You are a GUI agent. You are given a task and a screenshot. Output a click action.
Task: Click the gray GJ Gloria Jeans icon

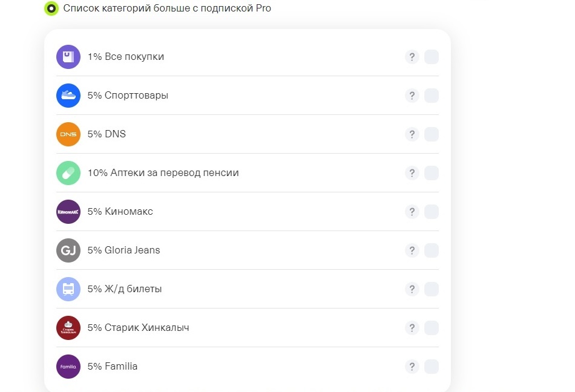pyautogui.click(x=68, y=250)
